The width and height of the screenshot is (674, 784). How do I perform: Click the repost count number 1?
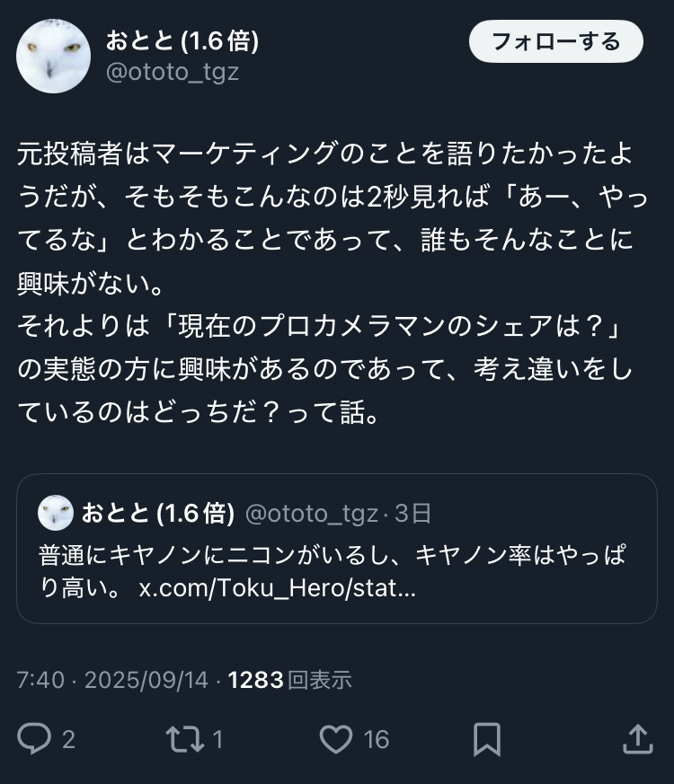[217, 739]
